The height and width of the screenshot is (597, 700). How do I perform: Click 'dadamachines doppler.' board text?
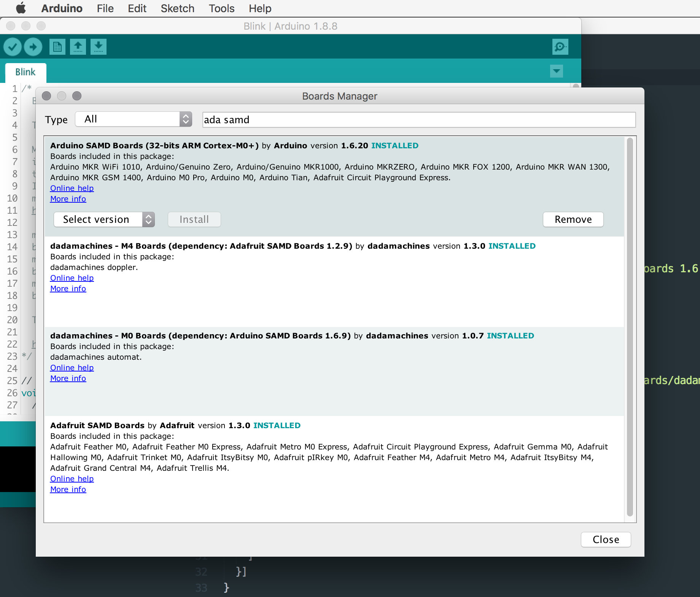pyautogui.click(x=94, y=267)
